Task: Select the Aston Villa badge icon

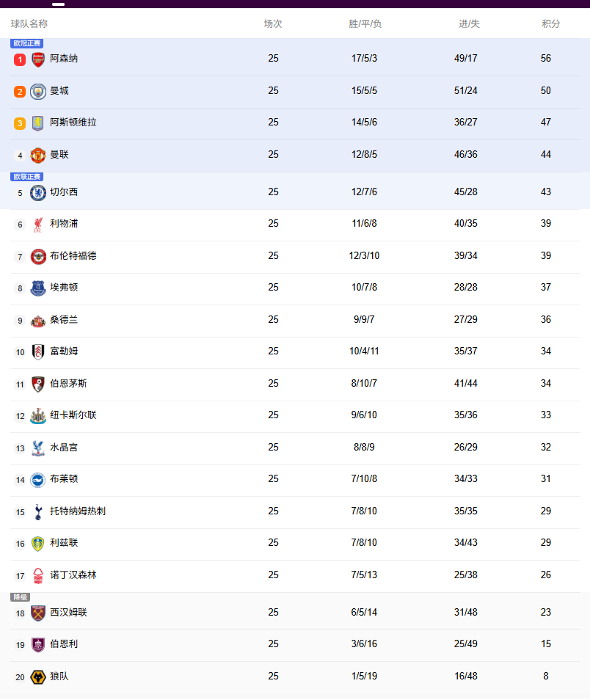Action: (x=38, y=123)
